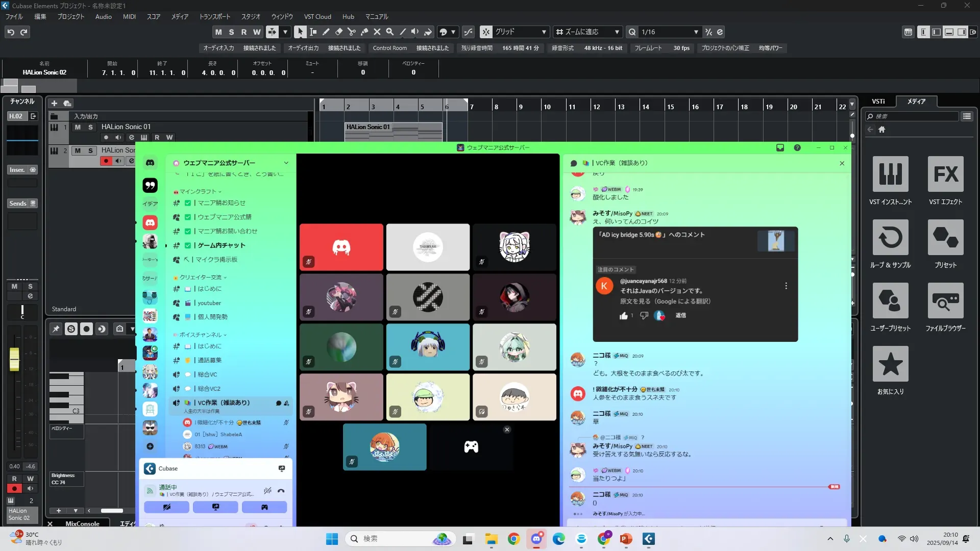The height and width of the screenshot is (551, 980).
Task: Open the VST Effects FX tile
Action: point(945,174)
